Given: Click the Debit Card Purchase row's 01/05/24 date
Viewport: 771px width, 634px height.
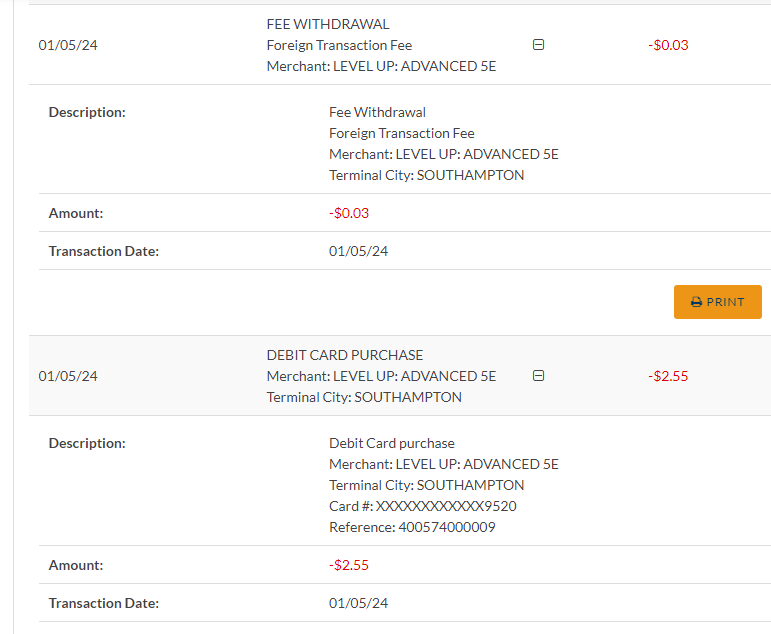Looking at the screenshot, I should [x=68, y=376].
